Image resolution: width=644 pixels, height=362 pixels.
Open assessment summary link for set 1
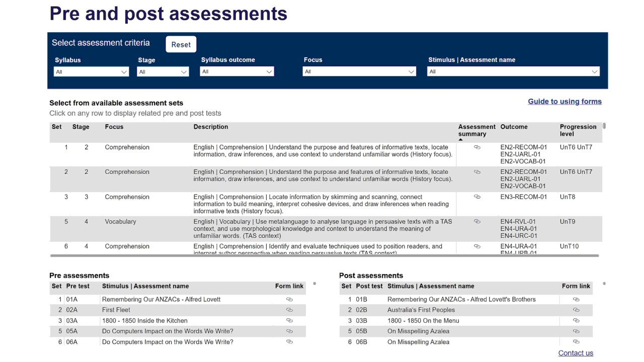tap(477, 147)
